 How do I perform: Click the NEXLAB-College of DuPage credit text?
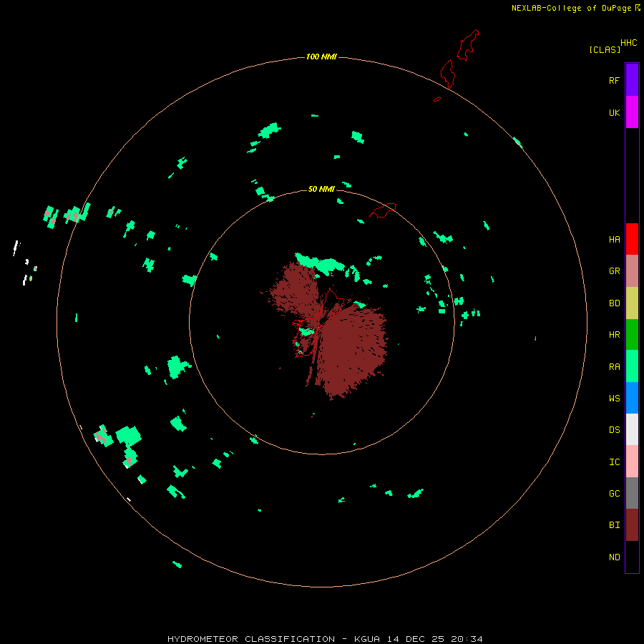coord(571,8)
